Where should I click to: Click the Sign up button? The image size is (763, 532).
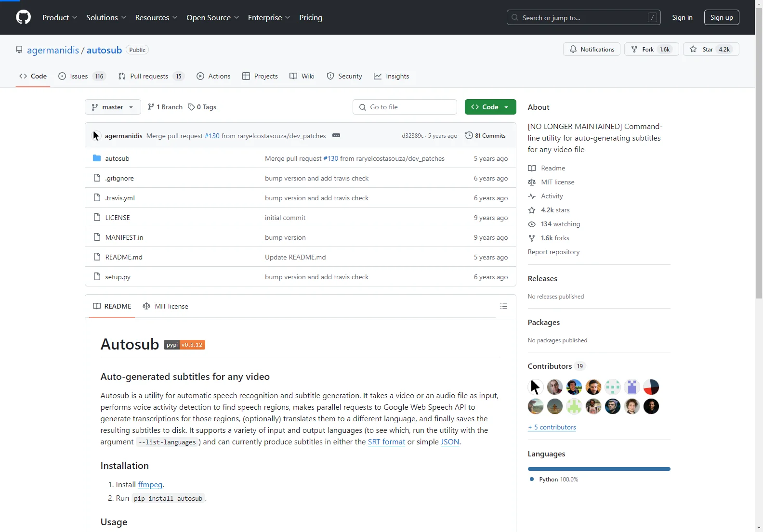(722, 17)
